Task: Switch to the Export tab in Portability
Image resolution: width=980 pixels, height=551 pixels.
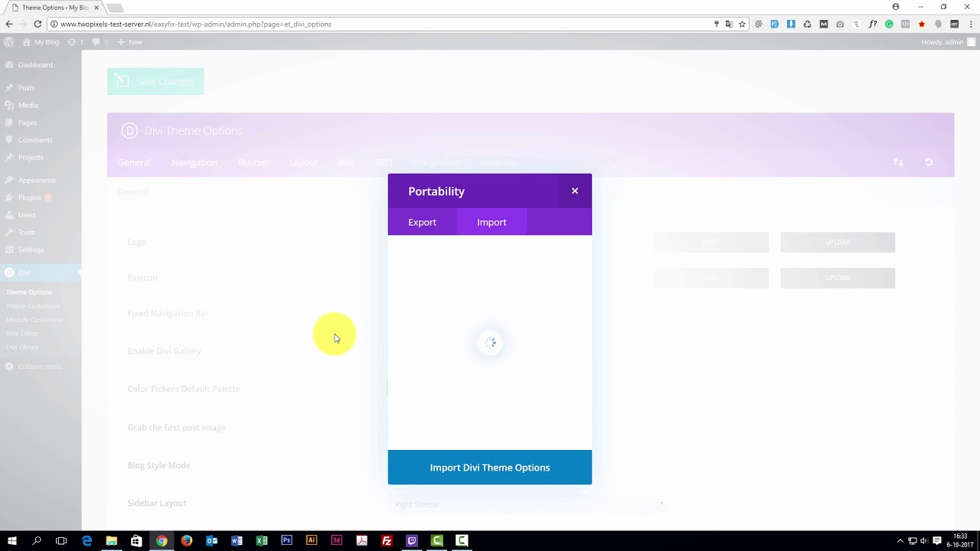Action: (x=422, y=222)
